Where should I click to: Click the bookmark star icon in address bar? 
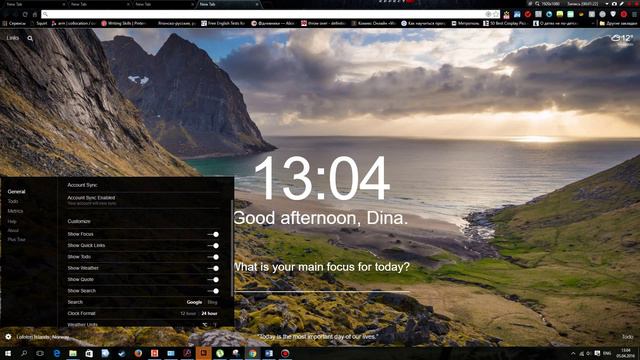tap(496, 14)
